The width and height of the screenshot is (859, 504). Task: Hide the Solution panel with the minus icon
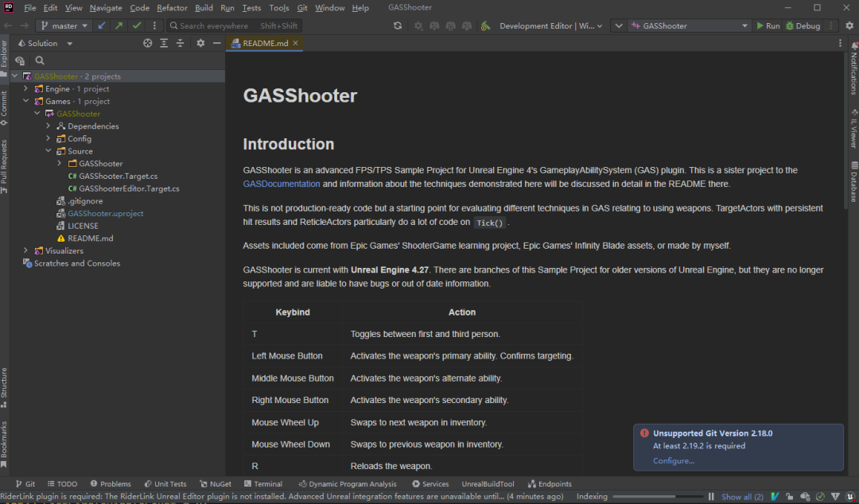point(217,43)
